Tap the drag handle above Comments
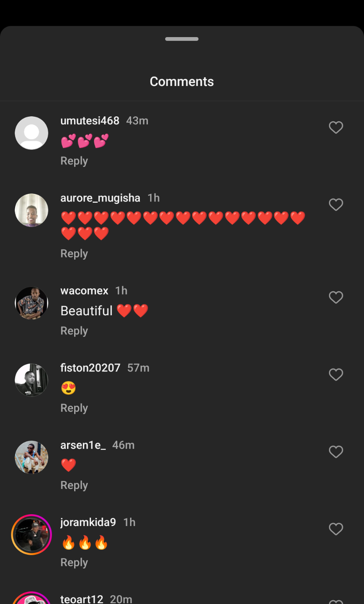 click(182, 39)
